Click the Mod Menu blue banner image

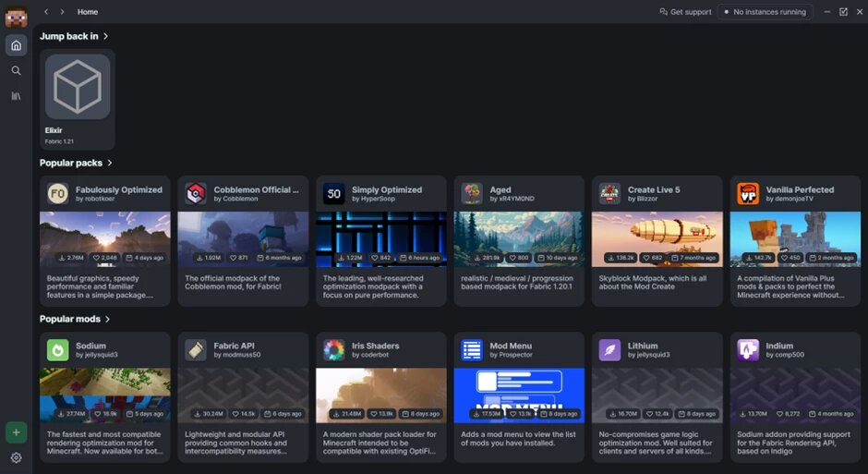(x=519, y=395)
